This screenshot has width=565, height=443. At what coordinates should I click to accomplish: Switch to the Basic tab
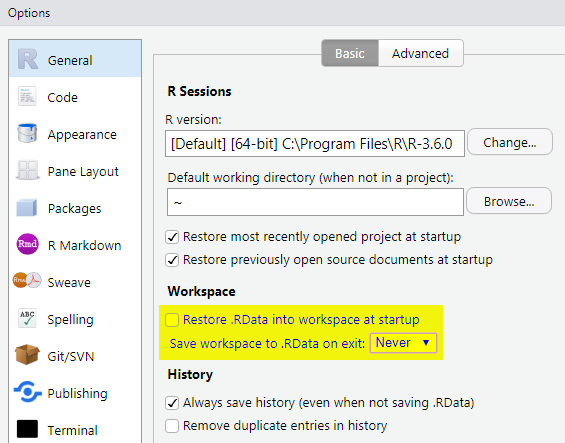(350, 53)
